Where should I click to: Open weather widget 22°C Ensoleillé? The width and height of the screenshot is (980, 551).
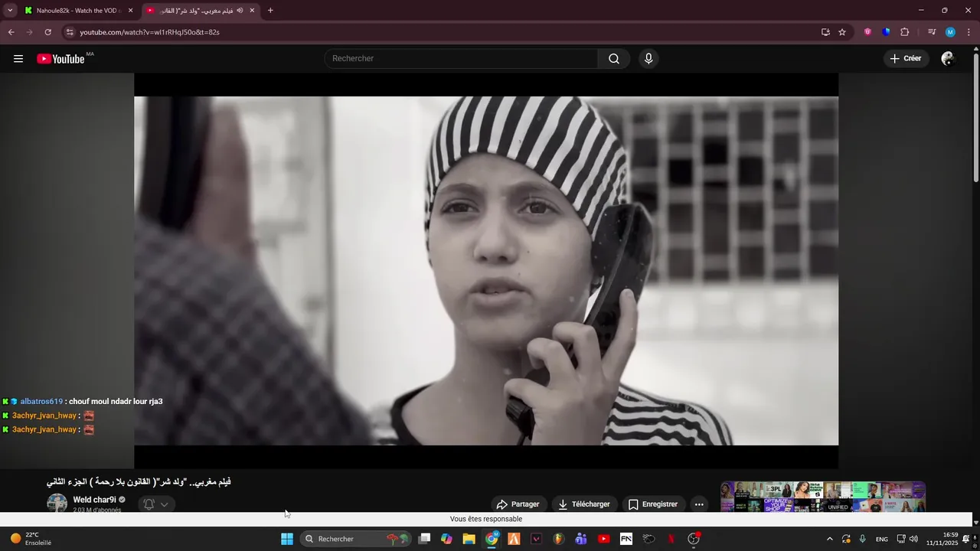point(31,539)
